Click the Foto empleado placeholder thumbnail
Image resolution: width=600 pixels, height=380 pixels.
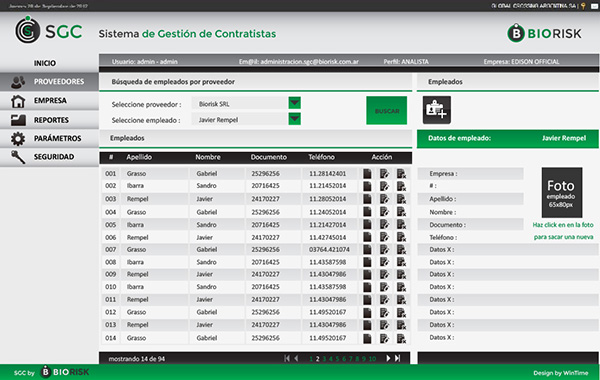[x=562, y=192]
